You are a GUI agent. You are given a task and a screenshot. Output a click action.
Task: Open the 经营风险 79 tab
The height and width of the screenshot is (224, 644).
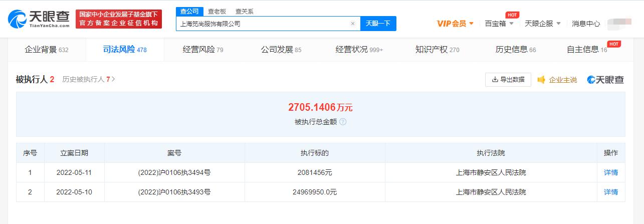[x=203, y=50]
